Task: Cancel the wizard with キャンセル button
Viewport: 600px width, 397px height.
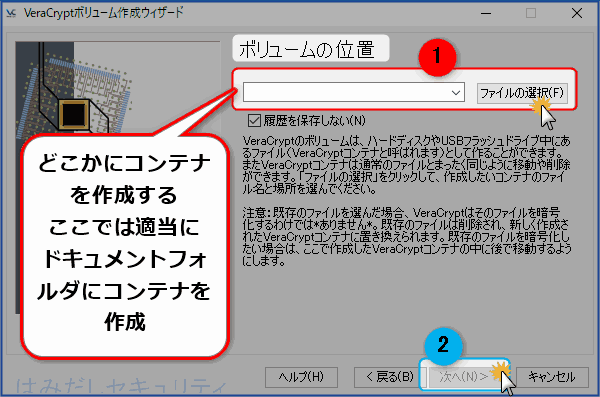Action: 552,377
